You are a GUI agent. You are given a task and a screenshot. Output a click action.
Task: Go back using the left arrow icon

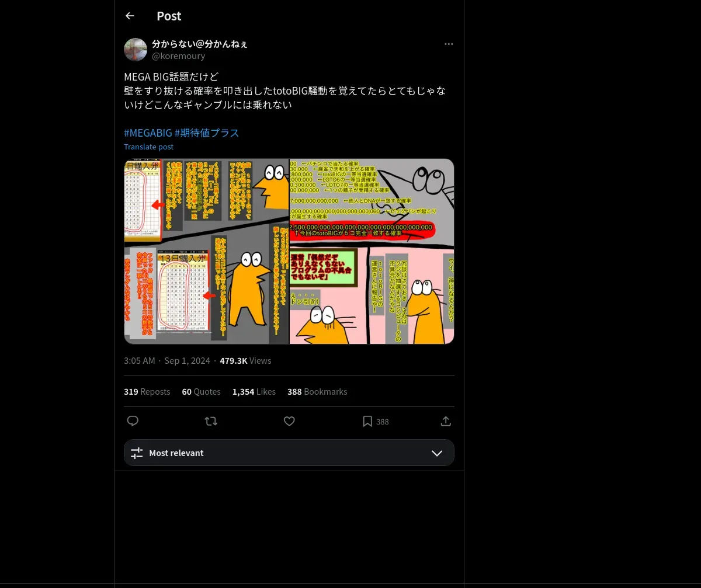[130, 16]
